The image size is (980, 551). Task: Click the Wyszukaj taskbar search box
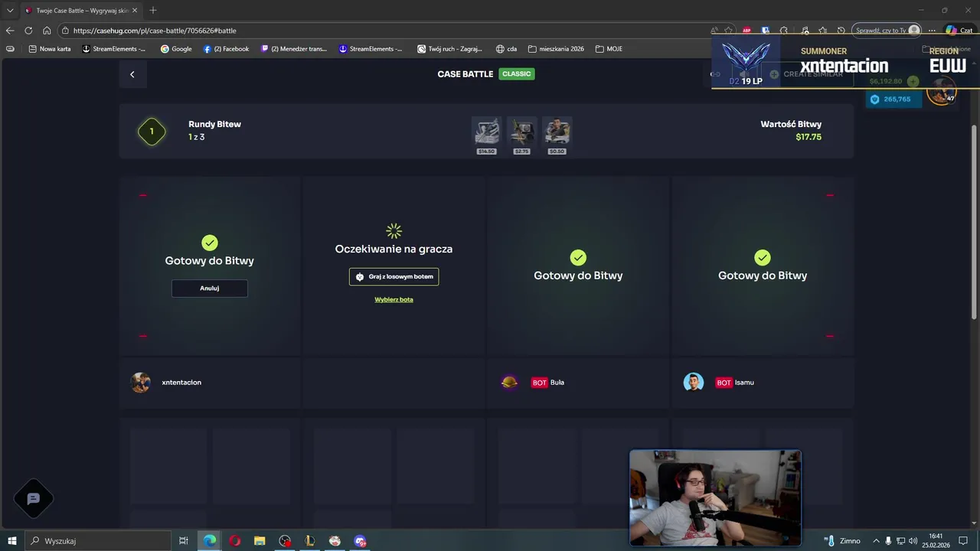click(x=97, y=541)
